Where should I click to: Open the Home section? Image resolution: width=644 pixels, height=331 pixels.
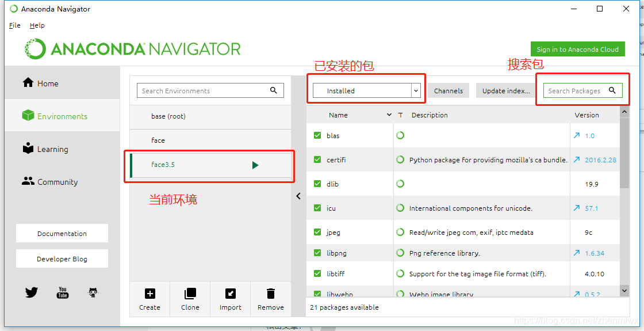[63, 83]
